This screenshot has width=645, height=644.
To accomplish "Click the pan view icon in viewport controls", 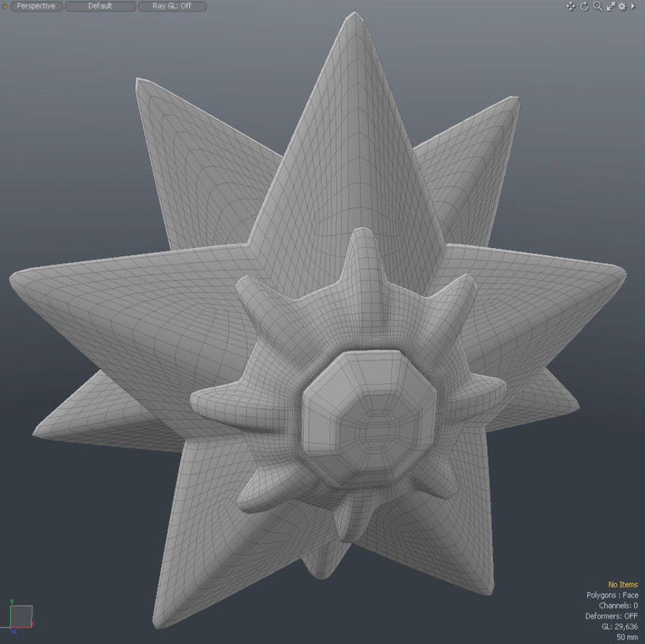I will [x=570, y=6].
